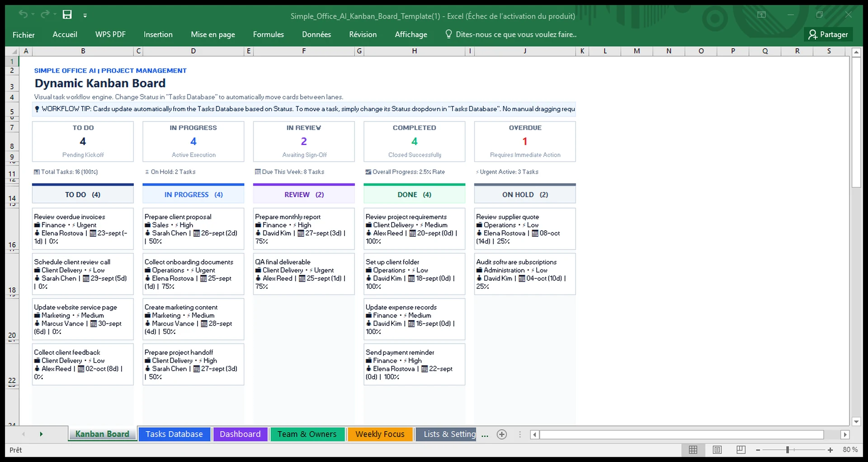
Task: Open the Révision ribbon tab
Action: pyautogui.click(x=363, y=34)
